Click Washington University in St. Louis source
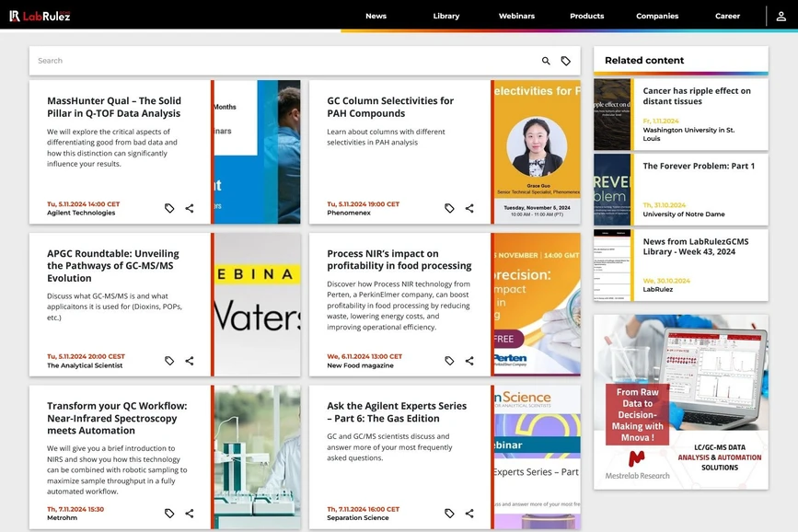 688,133
